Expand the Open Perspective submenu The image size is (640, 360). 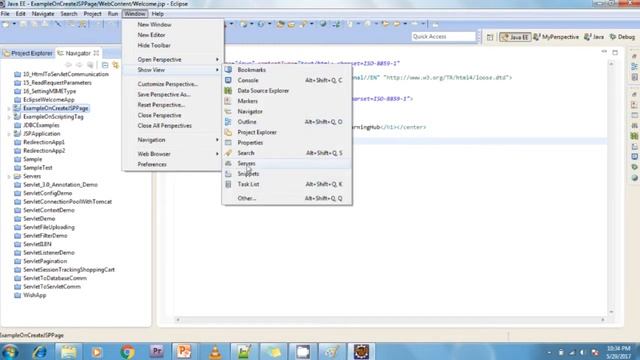[173, 60]
